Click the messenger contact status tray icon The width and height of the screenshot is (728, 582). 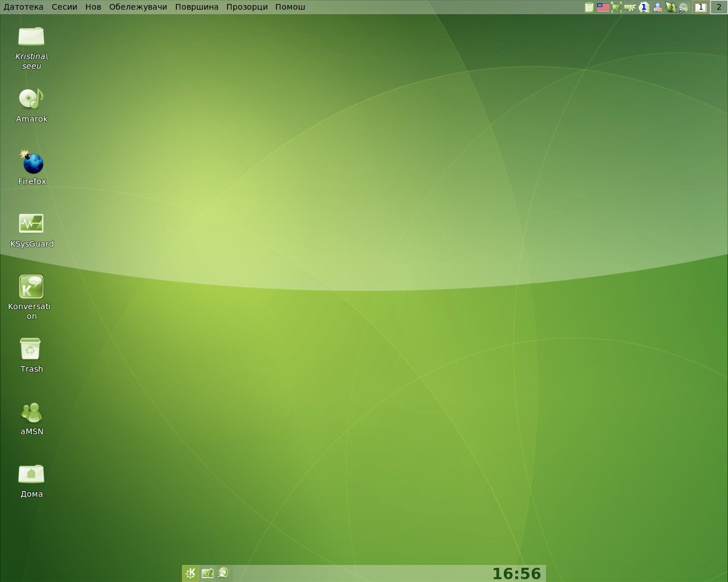pos(657,7)
